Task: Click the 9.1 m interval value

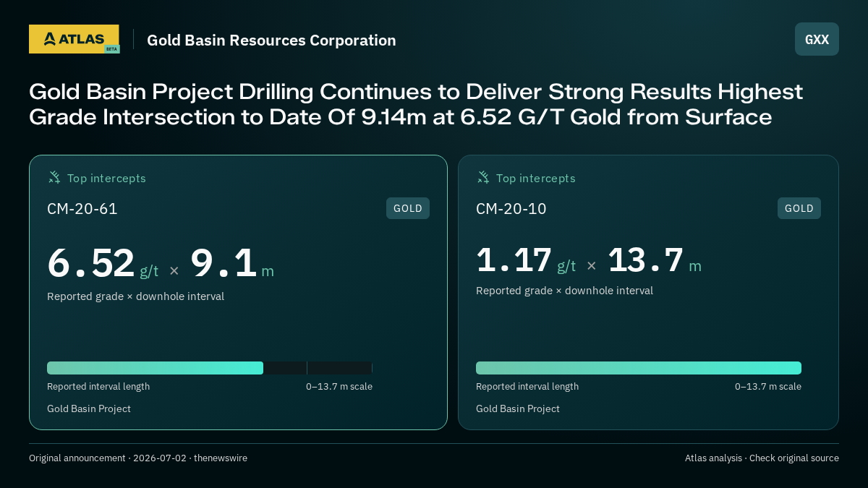Action: coord(232,263)
